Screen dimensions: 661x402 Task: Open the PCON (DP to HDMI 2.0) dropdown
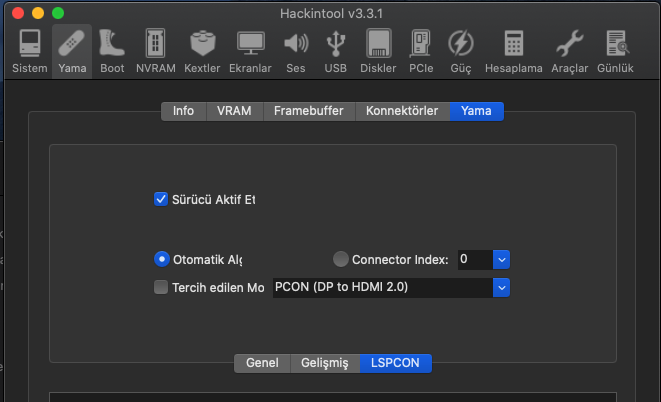click(x=502, y=288)
